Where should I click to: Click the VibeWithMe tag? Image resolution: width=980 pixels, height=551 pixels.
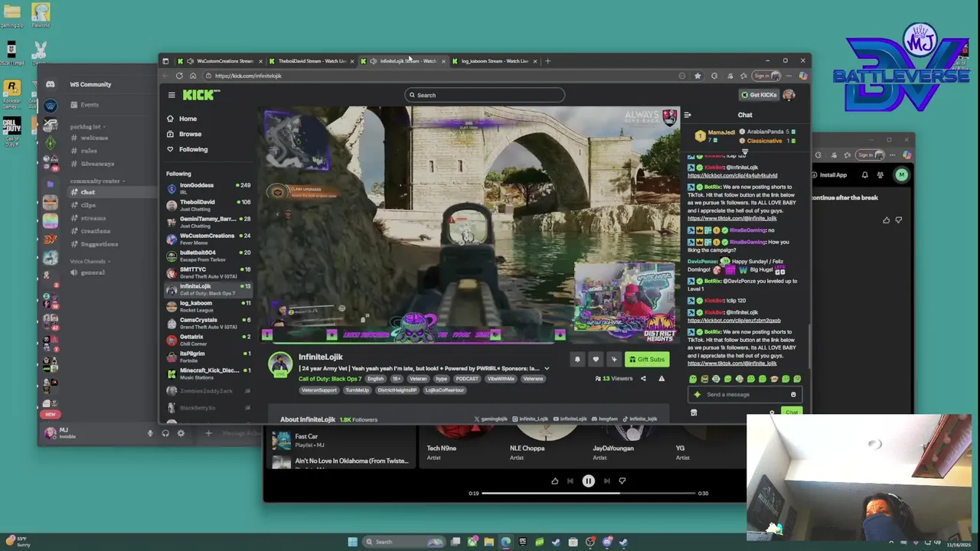(501, 379)
